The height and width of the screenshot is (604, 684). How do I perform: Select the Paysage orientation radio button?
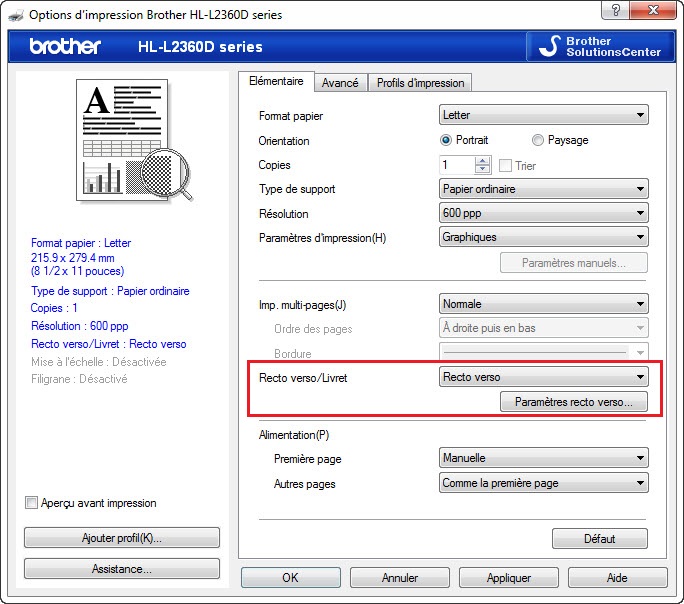(x=538, y=141)
